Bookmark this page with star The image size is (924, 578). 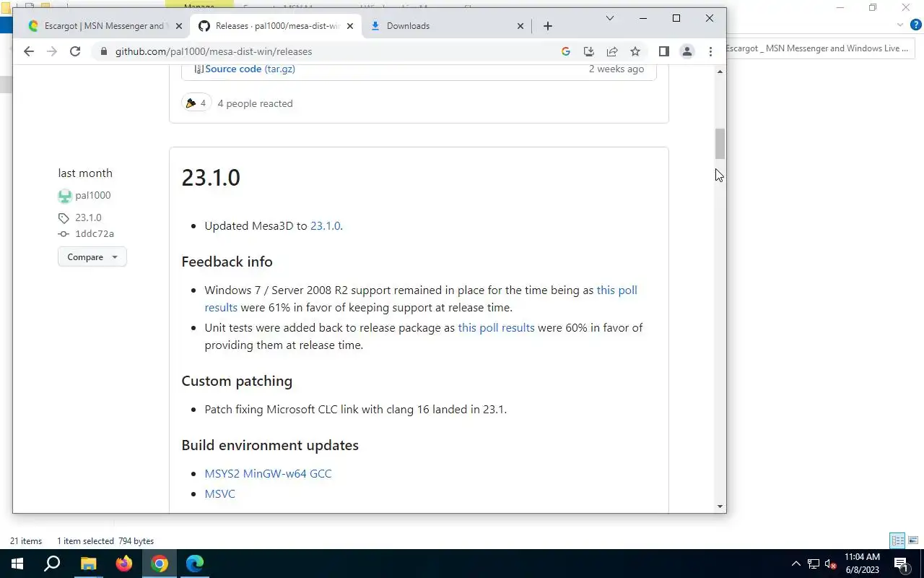635,51
